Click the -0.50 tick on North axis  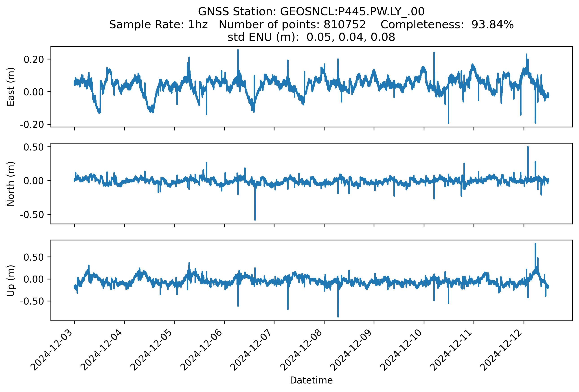(32, 215)
